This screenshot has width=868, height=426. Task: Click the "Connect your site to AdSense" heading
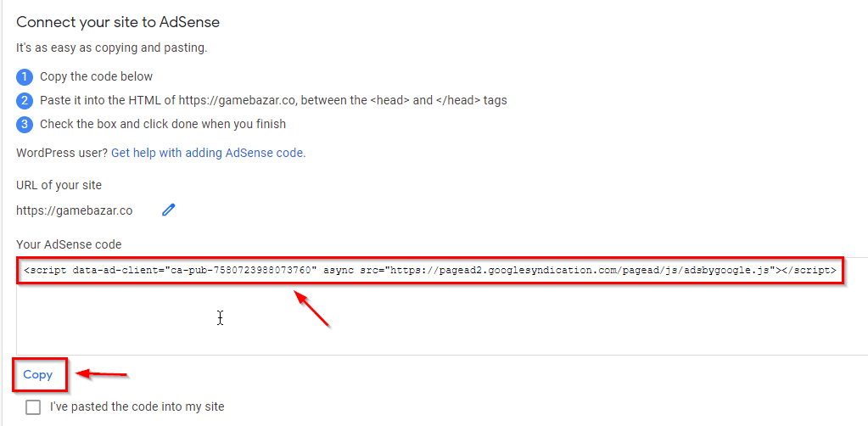coord(118,22)
